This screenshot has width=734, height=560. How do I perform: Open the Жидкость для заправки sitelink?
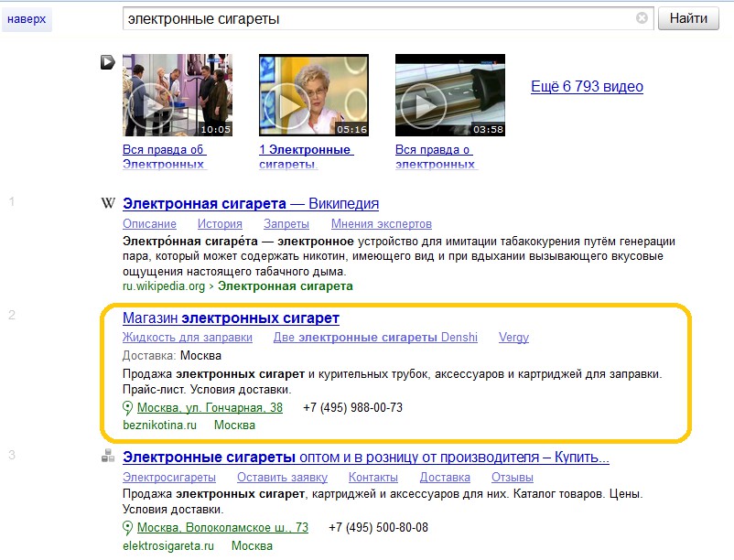(x=188, y=338)
